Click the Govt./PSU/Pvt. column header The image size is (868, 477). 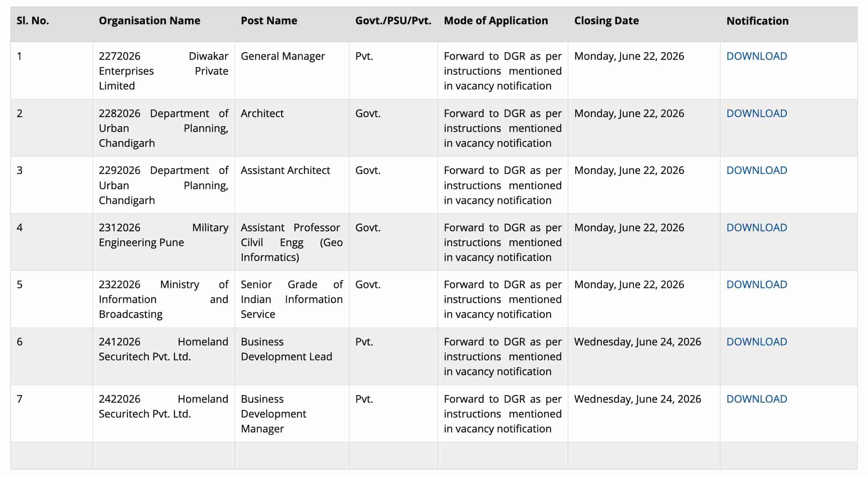[393, 21]
